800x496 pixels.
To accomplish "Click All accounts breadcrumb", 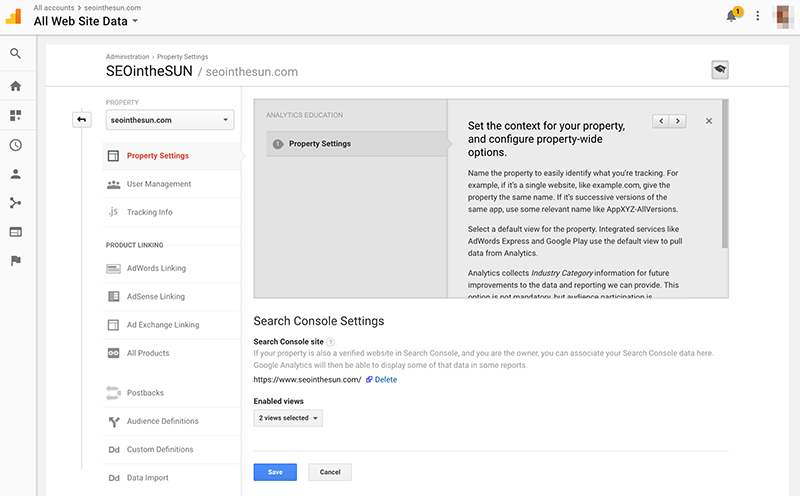I will 54,8.
